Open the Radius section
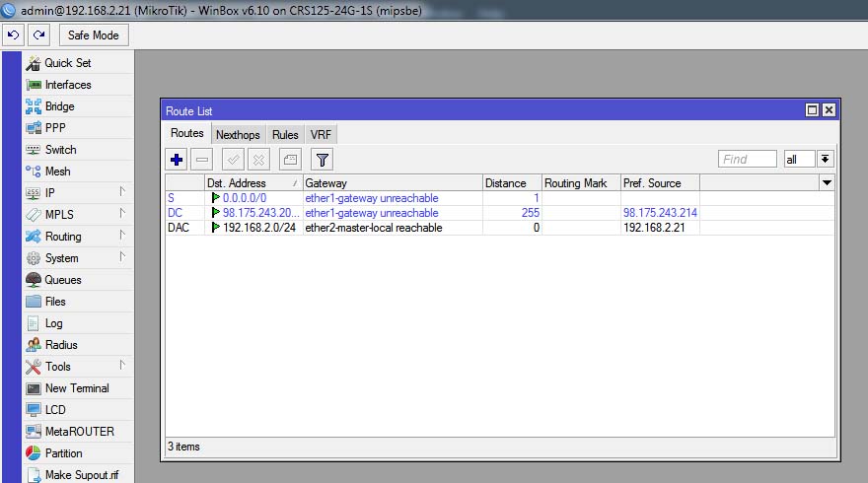 click(78, 345)
